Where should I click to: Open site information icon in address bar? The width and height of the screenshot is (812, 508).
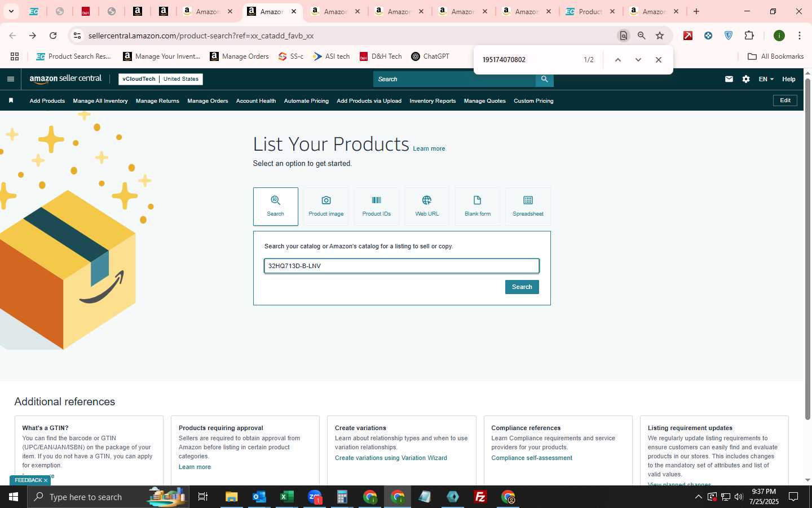tap(77, 36)
